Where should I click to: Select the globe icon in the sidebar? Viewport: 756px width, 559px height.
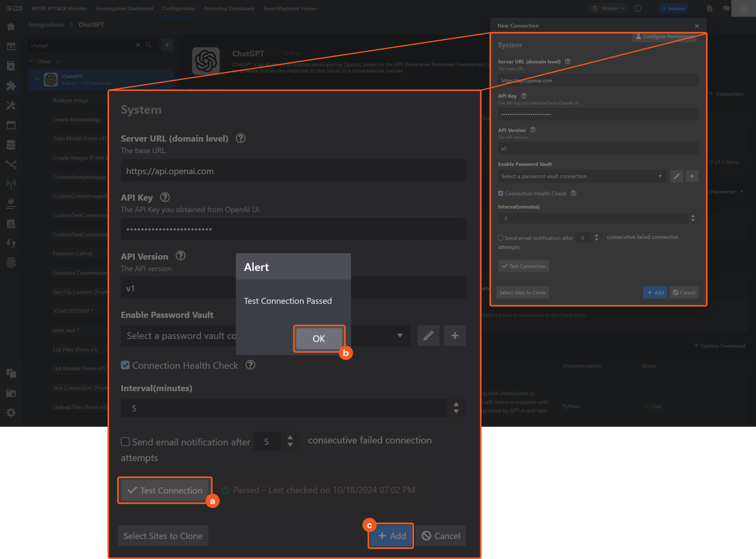[x=11, y=203]
